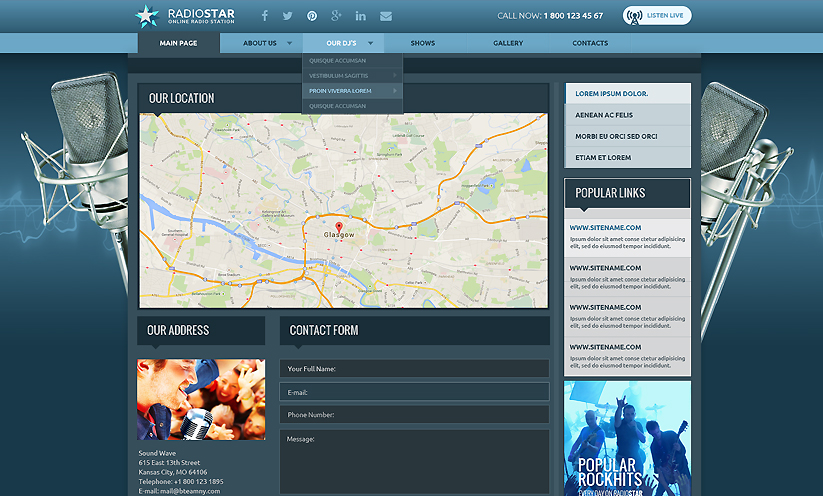Click the first WWW.SITENAME.COM popular link

605,227
